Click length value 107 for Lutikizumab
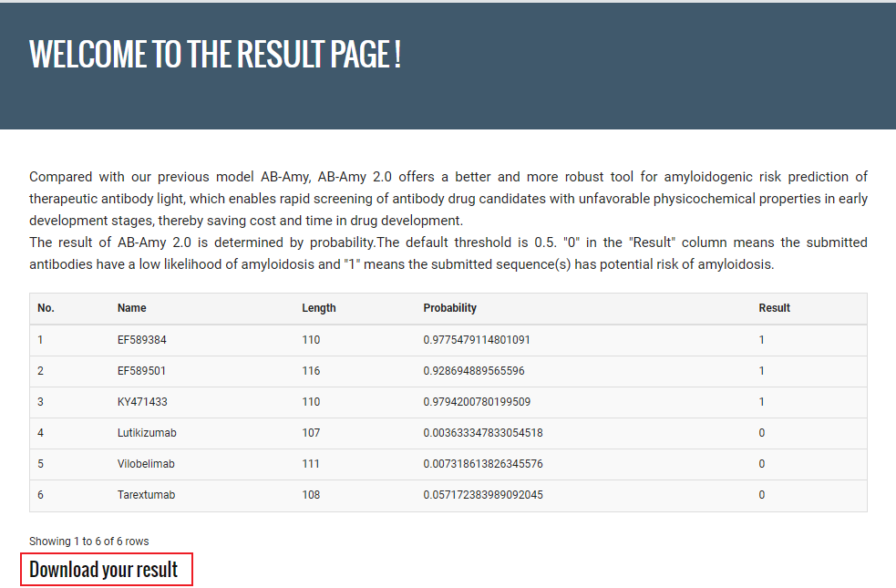The width and height of the screenshot is (896, 588). [311, 433]
